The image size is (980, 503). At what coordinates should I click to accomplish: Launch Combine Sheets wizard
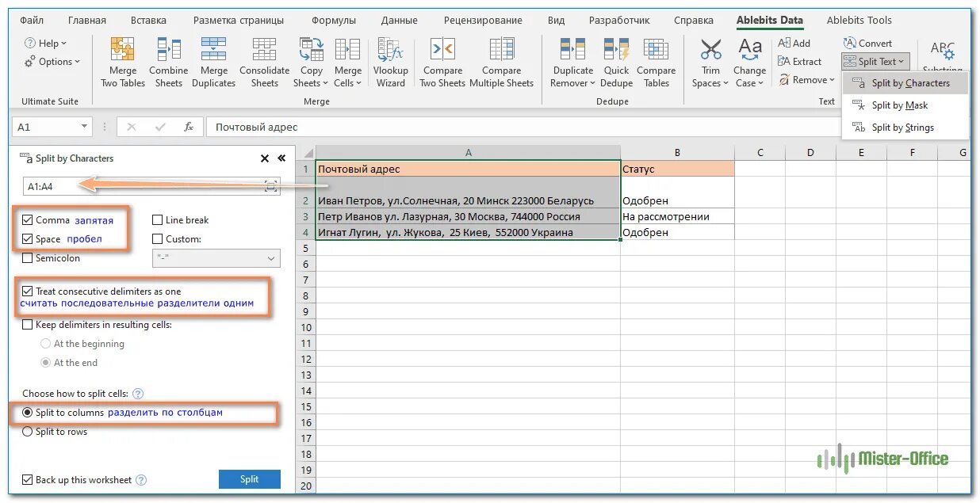click(x=168, y=62)
